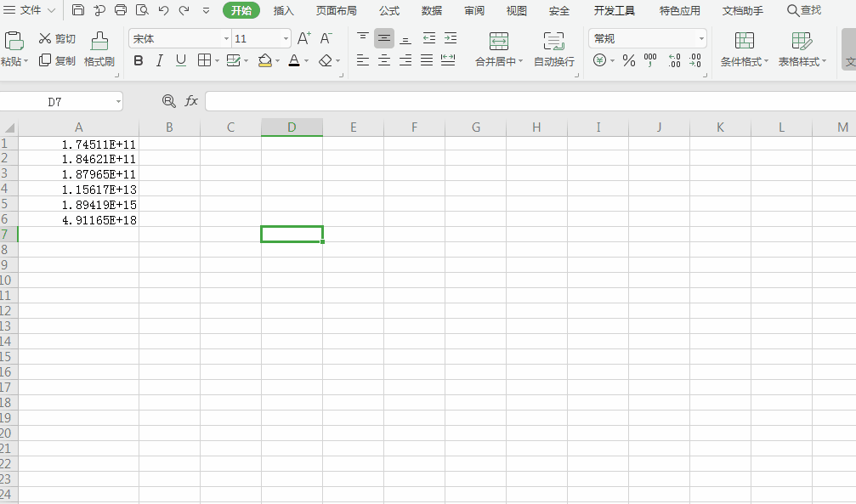Expand 合并居中 dropdown arrow
Image resolution: width=856 pixels, height=504 pixels.
point(520,61)
